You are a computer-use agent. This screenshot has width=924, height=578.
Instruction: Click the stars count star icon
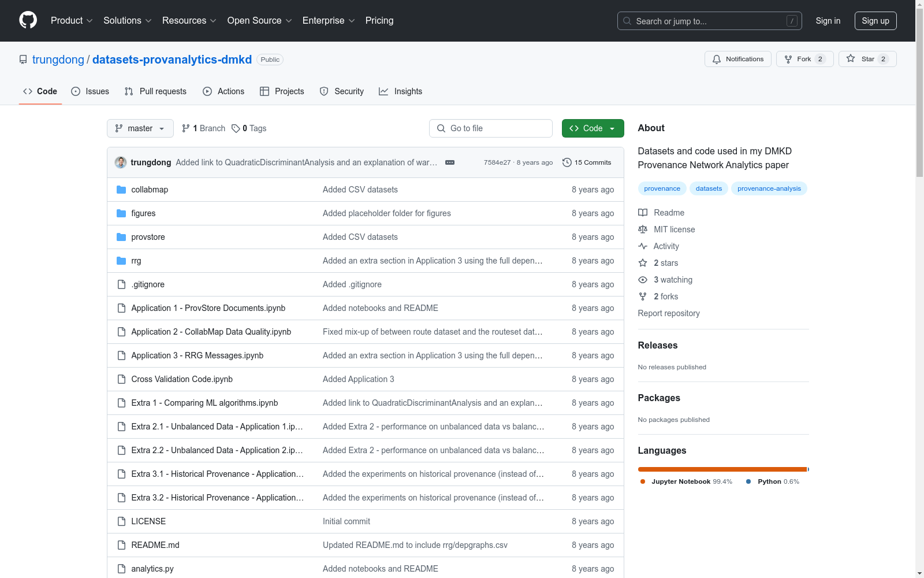(x=643, y=263)
